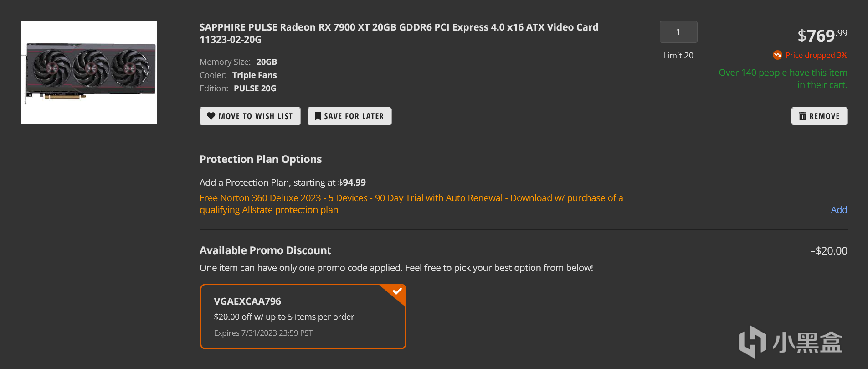
Task: Click the Limit 20 quantity label
Action: 678,56
